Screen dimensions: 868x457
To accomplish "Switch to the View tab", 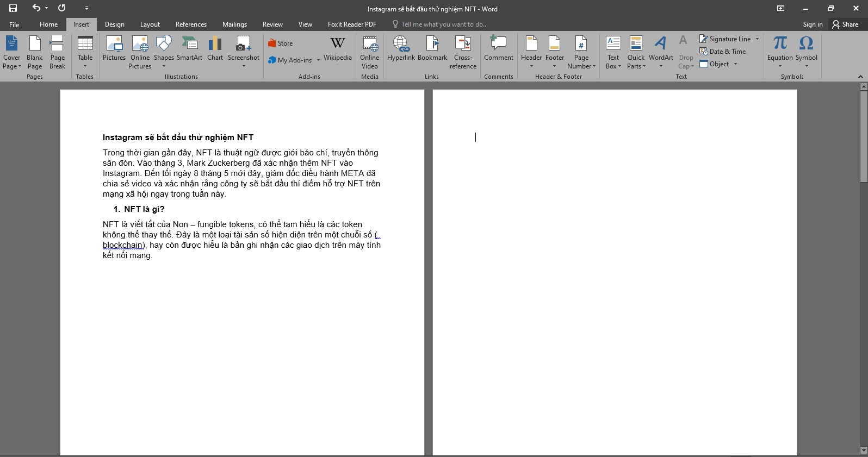I will (305, 24).
